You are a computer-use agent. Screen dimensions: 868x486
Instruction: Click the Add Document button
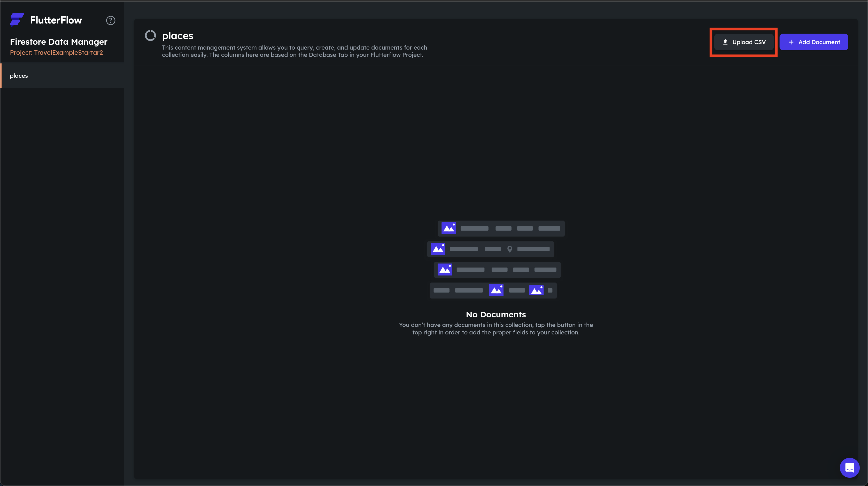pyautogui.click(x=813, y=42)
